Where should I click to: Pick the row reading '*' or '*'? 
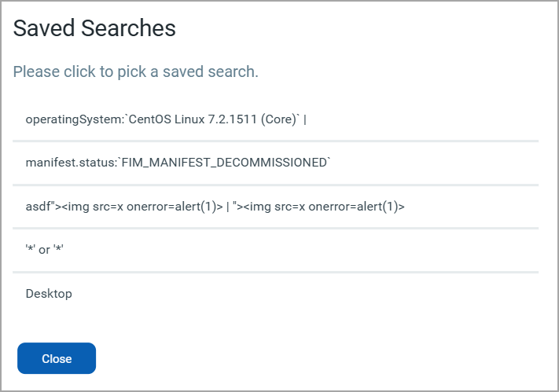(275, 250)
